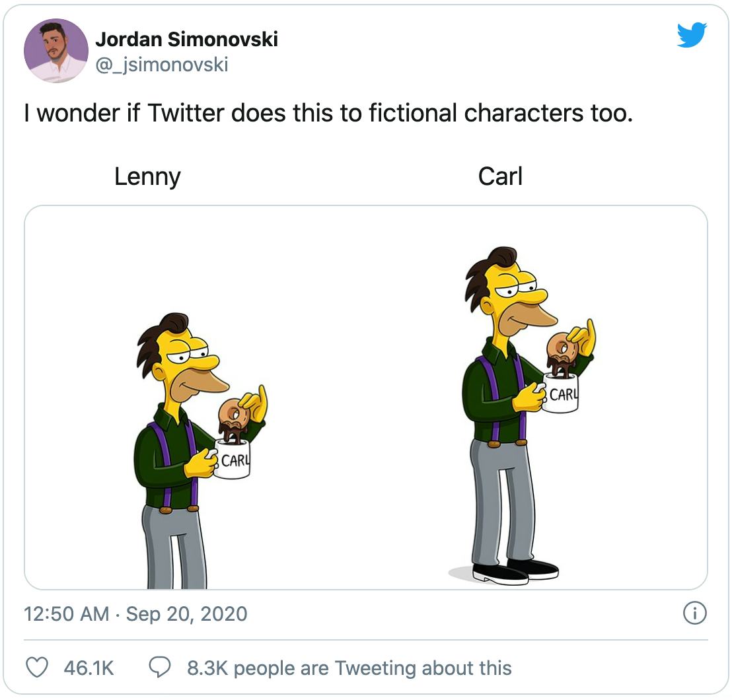Image resolution: width=732 pixels, height=700 pixels.
Task: Click the black shoes in the Carl-labeled image
Action: click(517, 571)
